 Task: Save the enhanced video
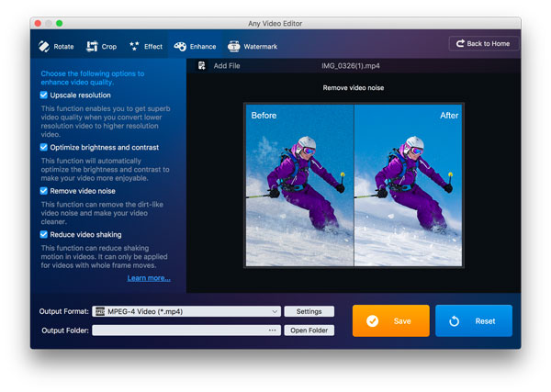click(390, 321)
